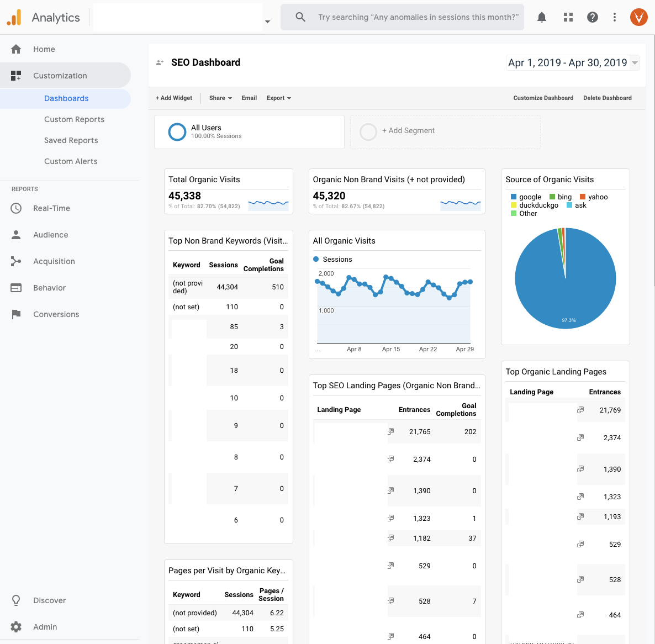The height and width of the screenshot is (644, 655).
Task: Click the All Organic Visits widget title
Action: [x=344, y=241]
